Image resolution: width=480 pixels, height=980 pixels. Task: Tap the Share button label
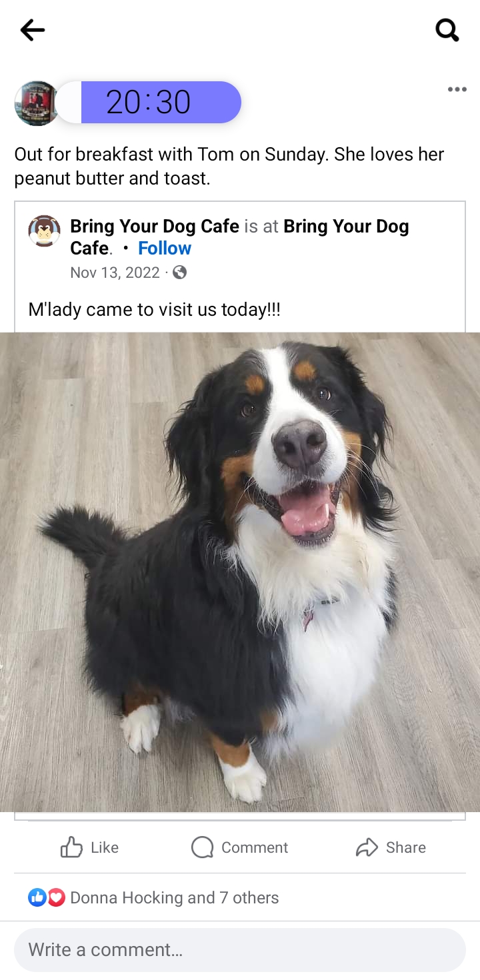tap(405, 847)
